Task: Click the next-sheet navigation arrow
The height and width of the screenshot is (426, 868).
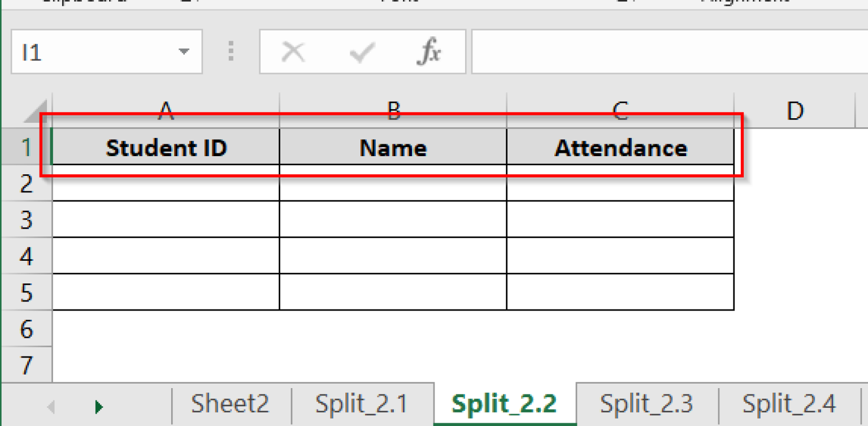Action: [x=99, y=404]
